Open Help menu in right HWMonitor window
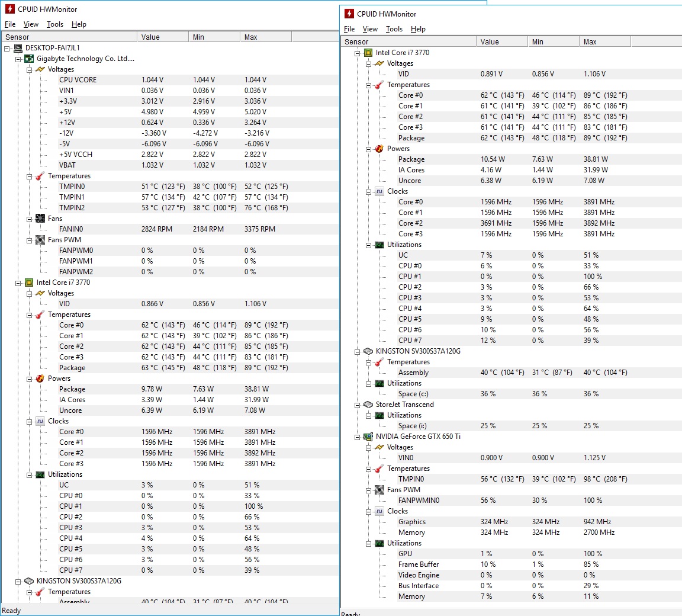This screenshot has width=682, height=616. (x=418, y=29)
